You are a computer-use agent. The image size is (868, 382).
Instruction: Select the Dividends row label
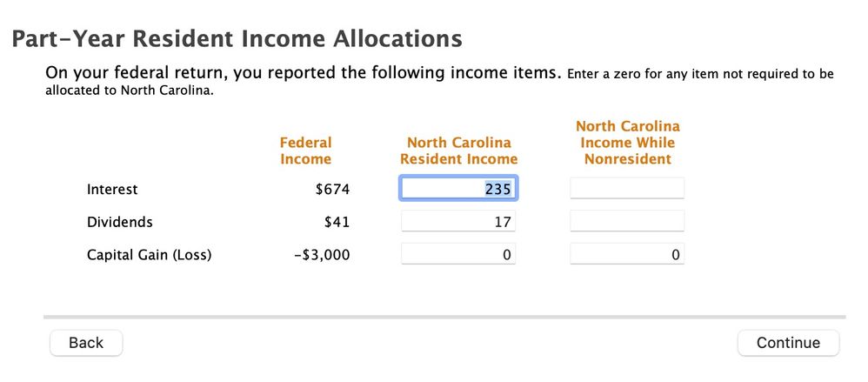point(119,222)
